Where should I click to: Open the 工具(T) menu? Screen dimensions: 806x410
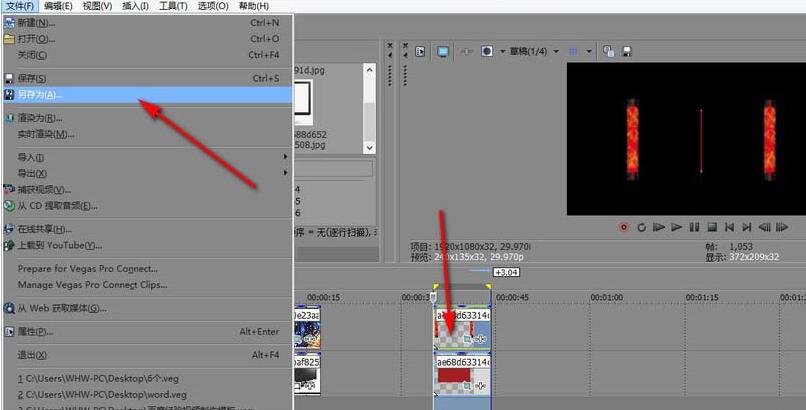173,6
